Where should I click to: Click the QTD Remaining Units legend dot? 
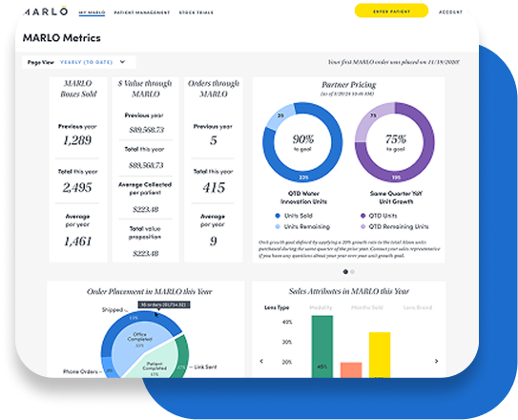click(363, 226)
